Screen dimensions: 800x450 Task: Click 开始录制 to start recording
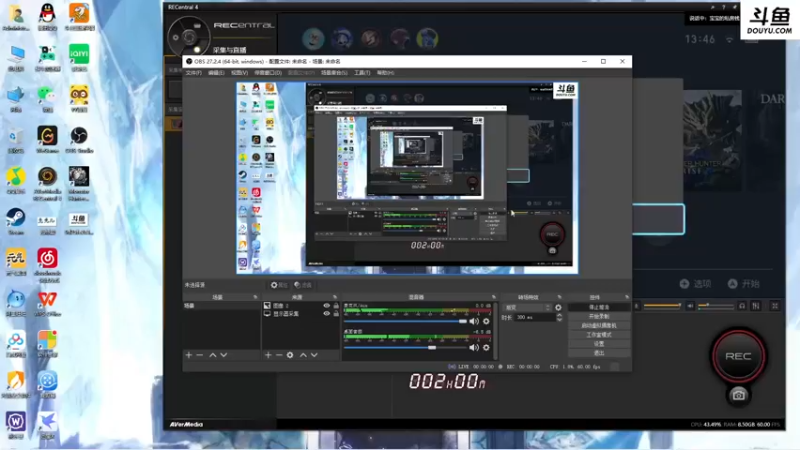(599, 316)
